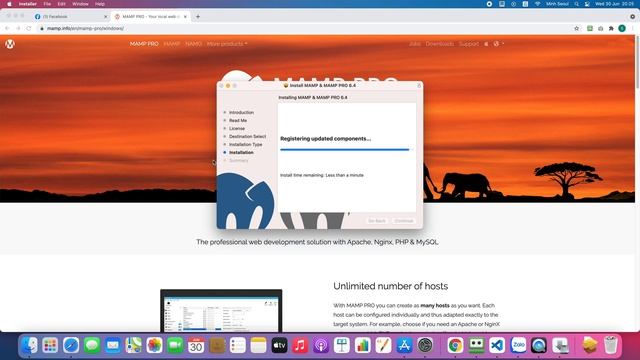Open Visual Studio Code in Dock
This screenshot has height=360, width=640.
click(x=497, y=345)
